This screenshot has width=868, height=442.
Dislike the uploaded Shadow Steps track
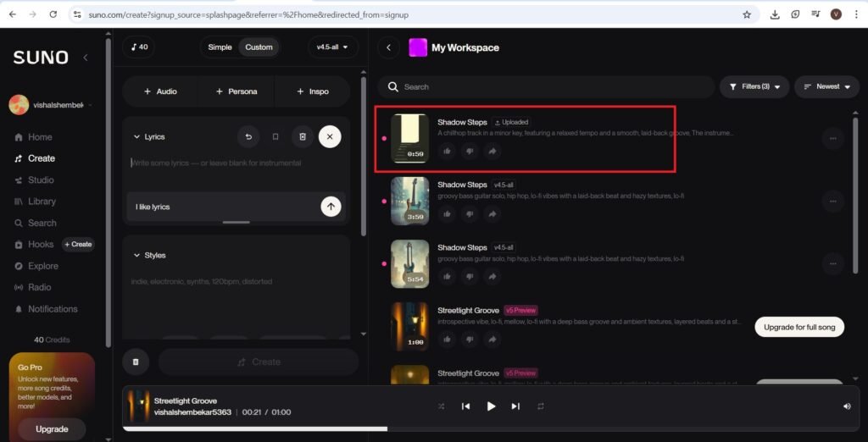click(x=470, y=151)
